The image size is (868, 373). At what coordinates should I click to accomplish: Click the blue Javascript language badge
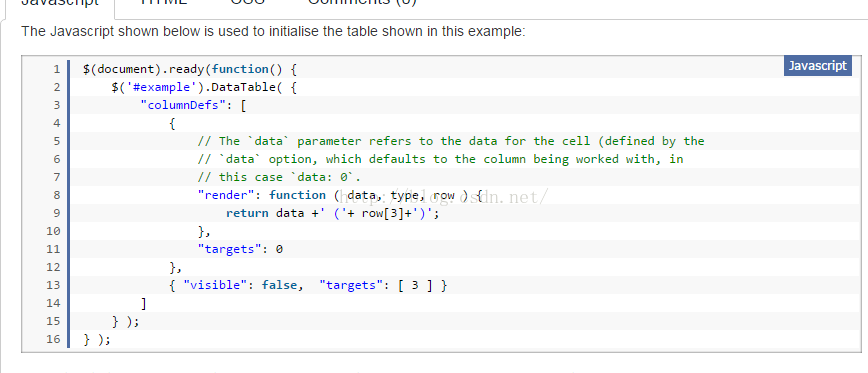818,66
